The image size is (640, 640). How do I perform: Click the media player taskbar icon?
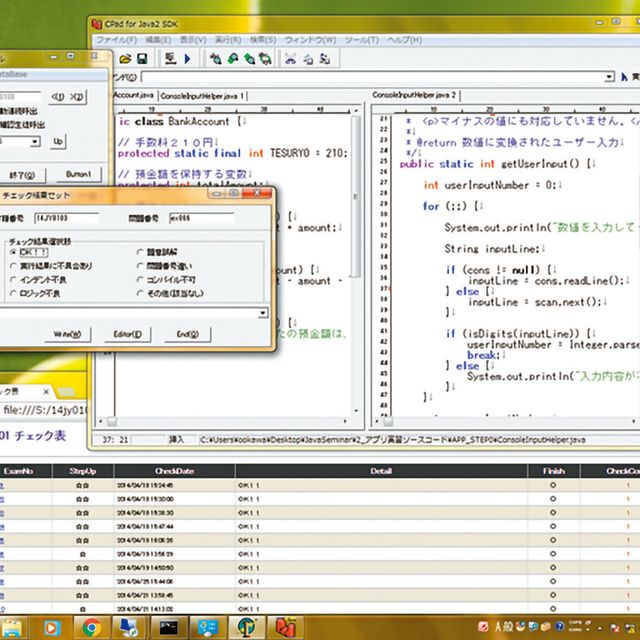(51, 627)
